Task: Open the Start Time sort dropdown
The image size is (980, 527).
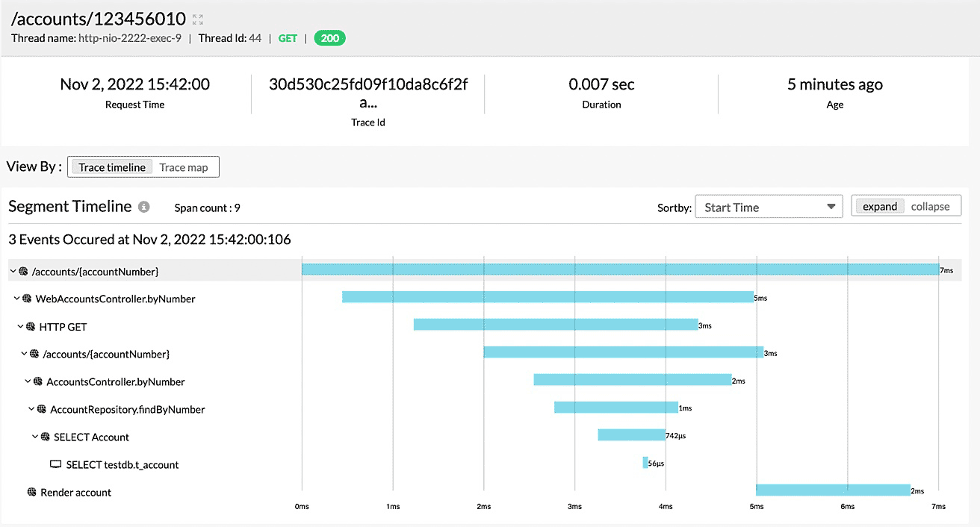Action: tap(769, 206)
